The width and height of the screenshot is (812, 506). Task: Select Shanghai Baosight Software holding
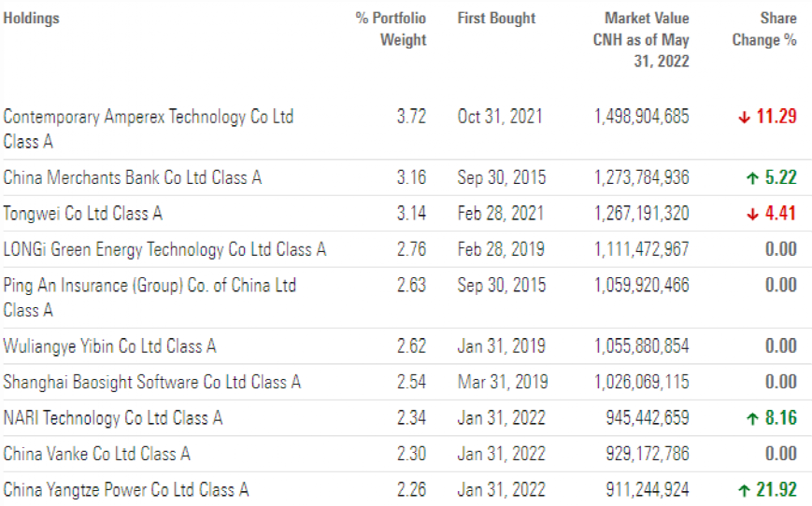pos(151,382)
